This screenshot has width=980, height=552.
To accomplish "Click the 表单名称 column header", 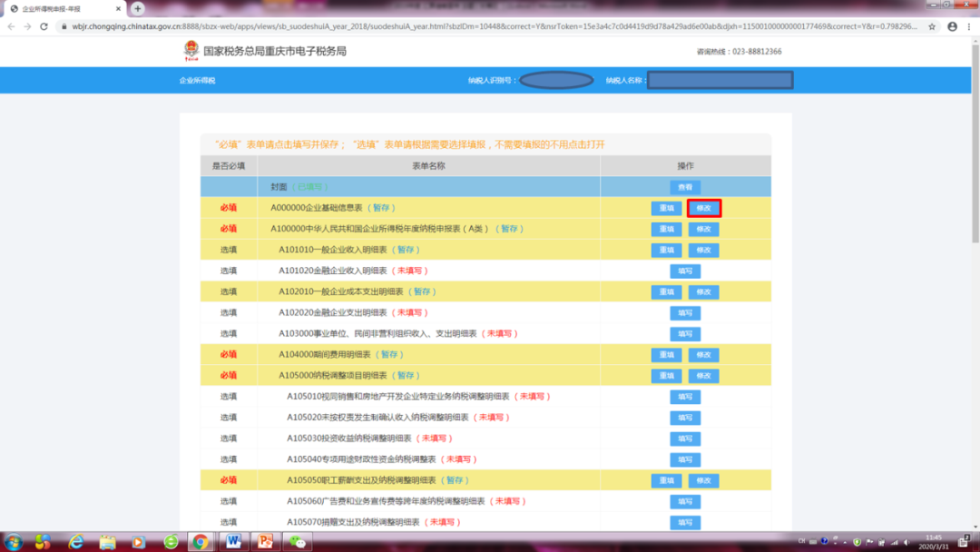I will pyautogui.click(x=428, y=165).
